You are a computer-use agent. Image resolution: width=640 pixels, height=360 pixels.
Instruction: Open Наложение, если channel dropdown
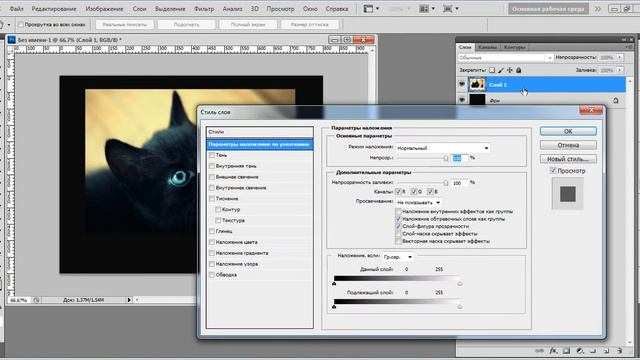click(398, 257)
